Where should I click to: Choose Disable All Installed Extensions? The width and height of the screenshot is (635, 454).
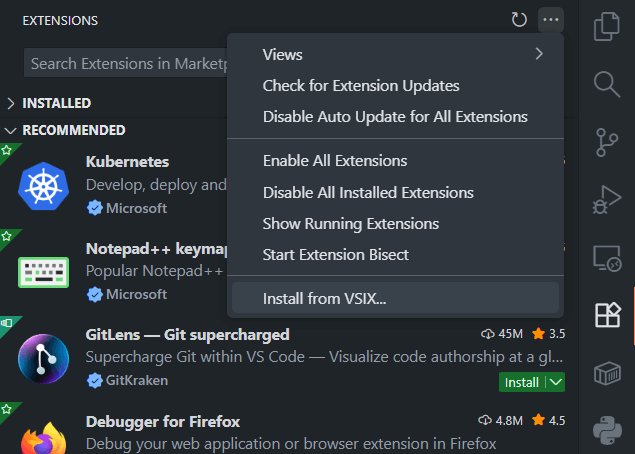coord(395,192)
